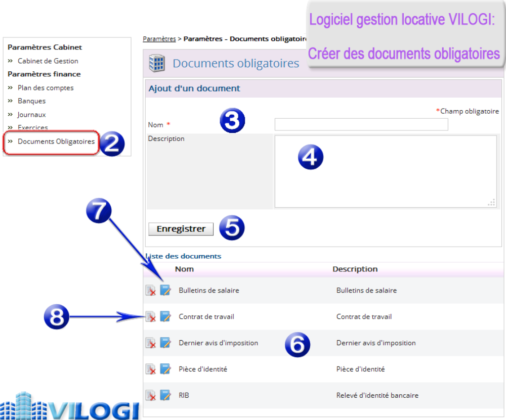The width and height of the screenshot is (506, 420).
Task: Delete the Bulletins de salaire document
Action: pos(151,291)
